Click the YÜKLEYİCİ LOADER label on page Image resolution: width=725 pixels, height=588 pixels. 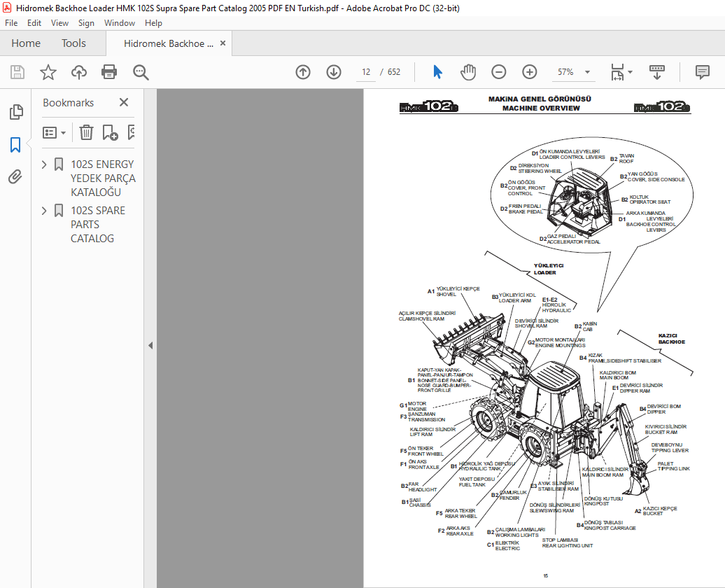point(549,269)
